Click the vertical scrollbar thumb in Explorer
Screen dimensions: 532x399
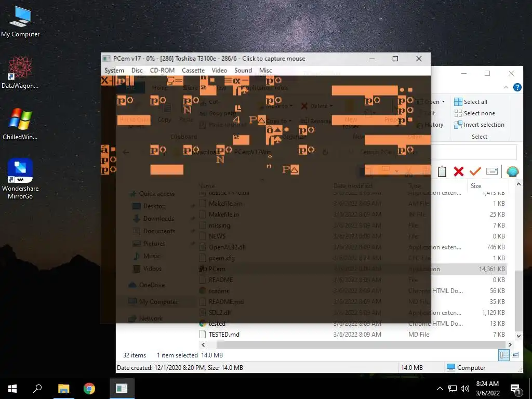click(518, 300)
